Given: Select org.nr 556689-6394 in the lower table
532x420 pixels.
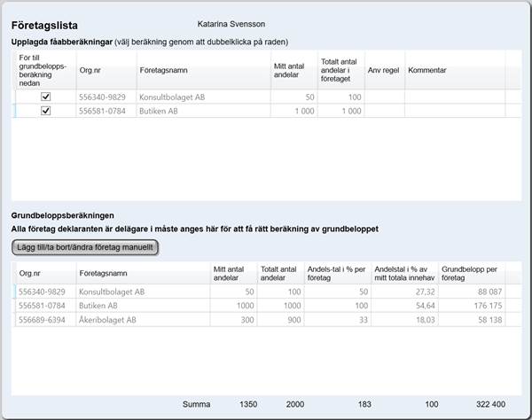Looking at the screenshot, I should (x=43, y=320).
